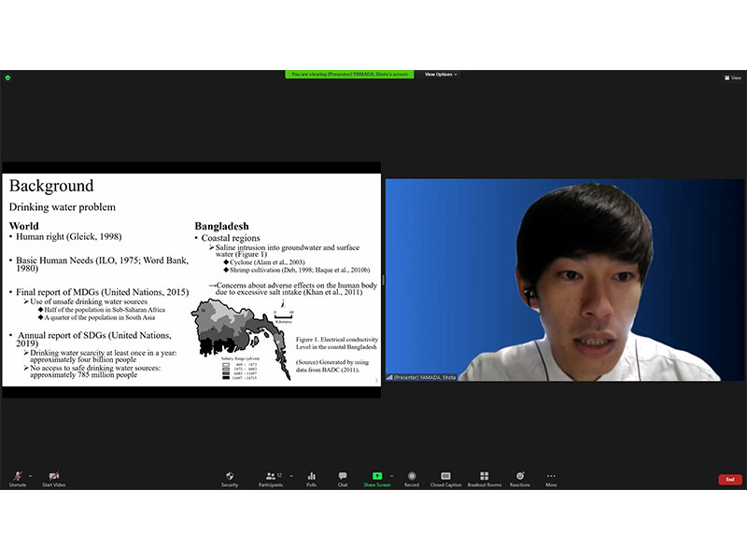Open the Security options
Screen dimensions: 747x560
pyautogui.click(x=230, y=478)
